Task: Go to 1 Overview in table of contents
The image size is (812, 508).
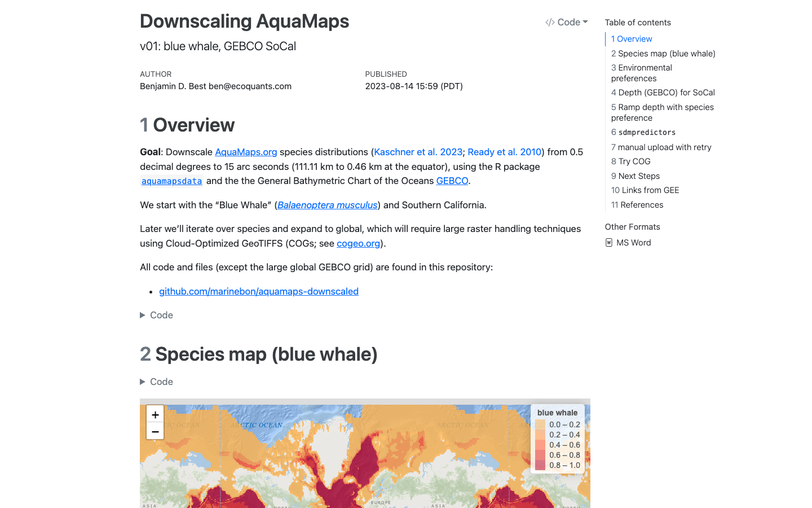Action: (x=632, y=39)
